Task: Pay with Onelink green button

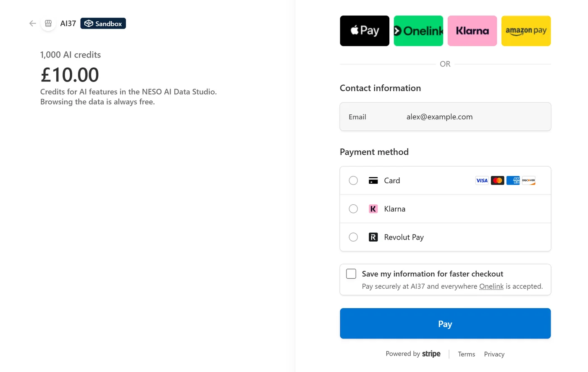Action: 418,31
